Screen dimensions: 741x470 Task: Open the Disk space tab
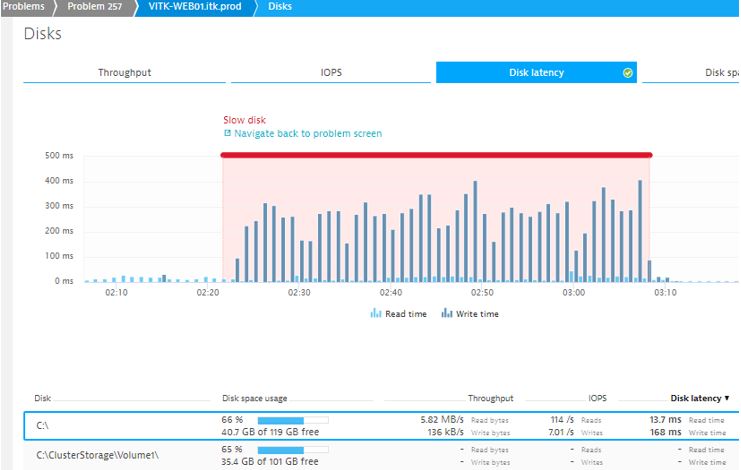pos(715,73)
